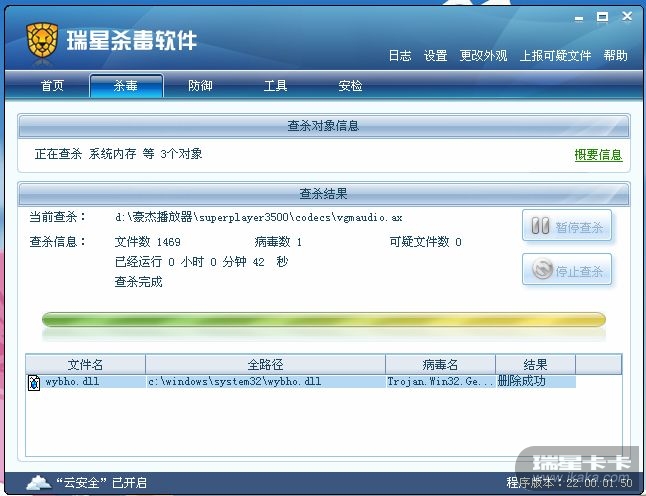
Task: Click 上报可疑文件 link
Action: point(555,56)
